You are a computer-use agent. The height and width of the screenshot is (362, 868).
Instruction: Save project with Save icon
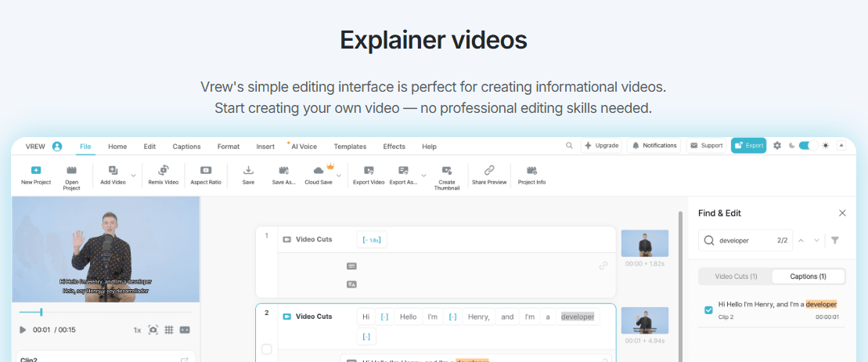[249, 171]
